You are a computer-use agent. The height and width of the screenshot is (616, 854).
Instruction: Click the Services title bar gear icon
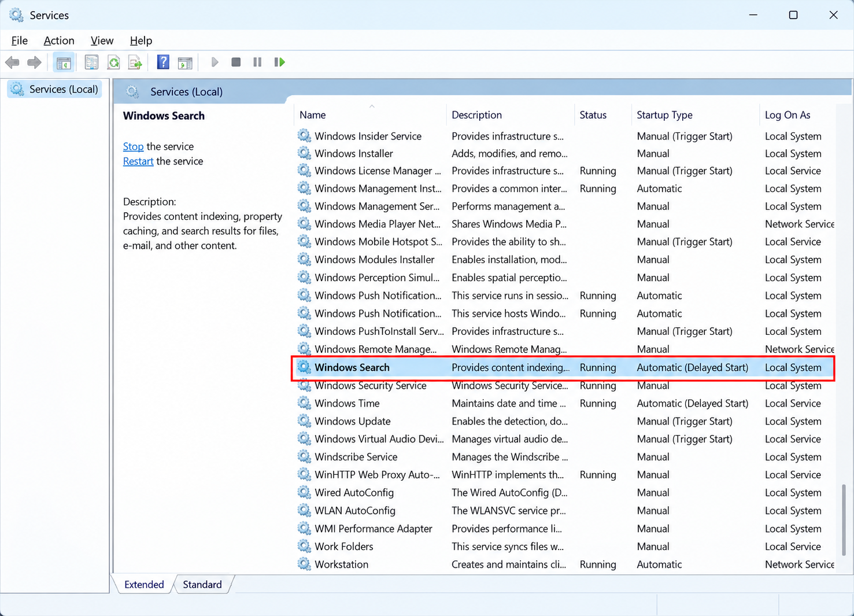pos(16,15)
